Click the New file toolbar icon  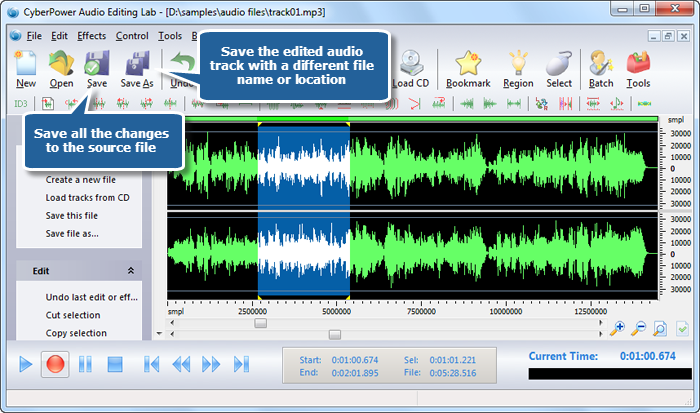[x=25, y=63]
